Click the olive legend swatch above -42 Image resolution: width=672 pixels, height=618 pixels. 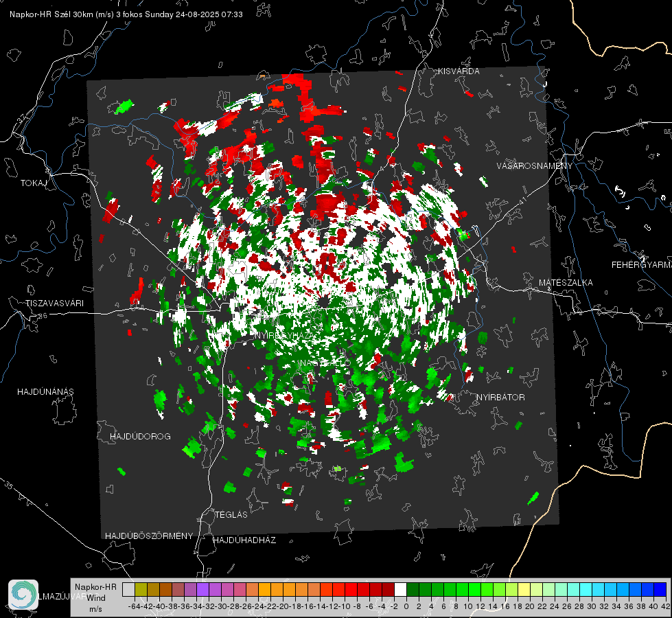(x=141, y=590)
